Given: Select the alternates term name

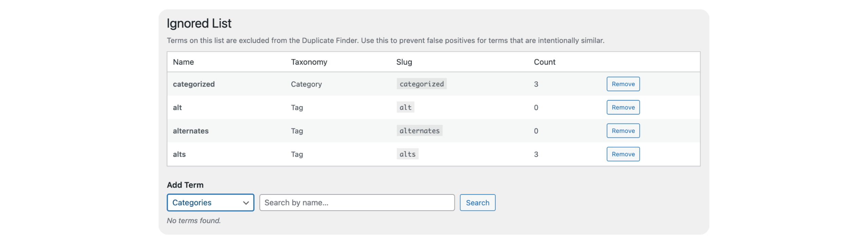Looking at the screenshot, I should 191,131.
